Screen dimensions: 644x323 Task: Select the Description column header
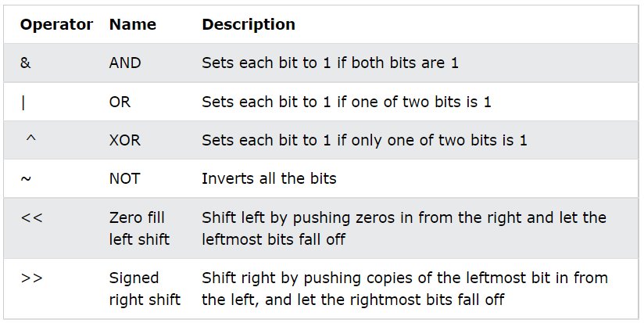click(248, 24)
